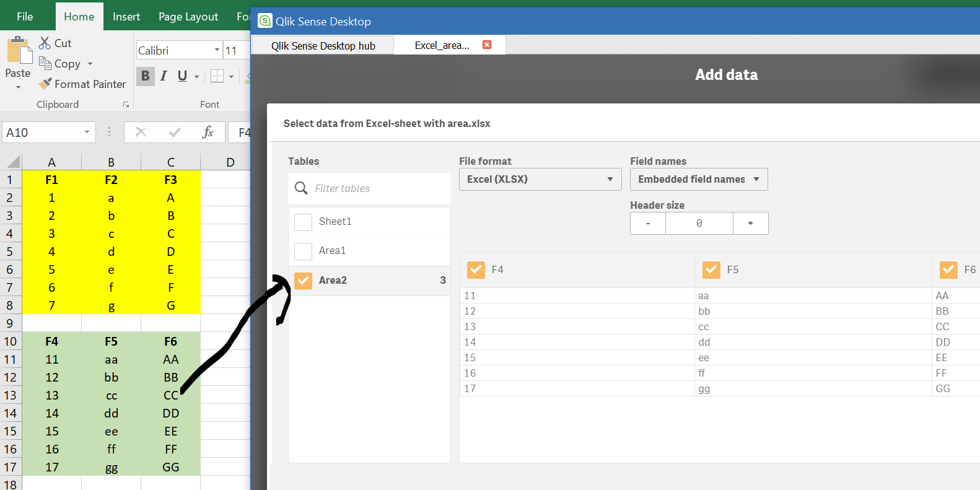Click Excel cell containing F4
Image resolution: width=980 pixels, height=490 pixels.
52,341
